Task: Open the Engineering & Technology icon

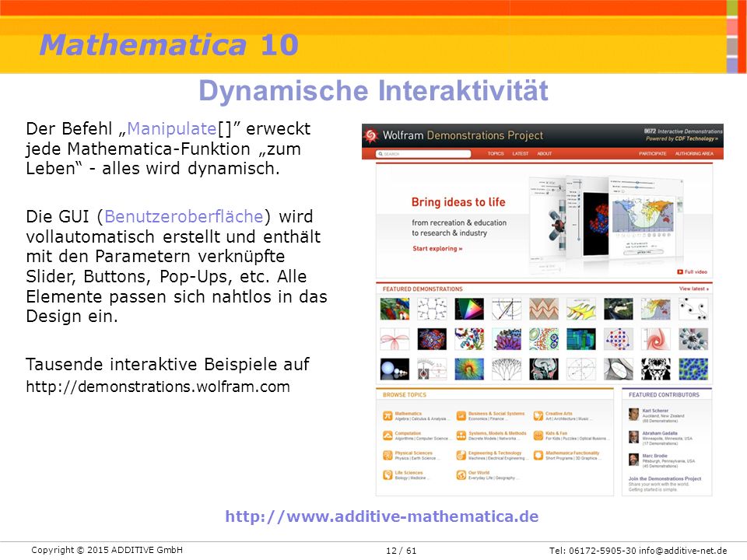Action: tap(461, 455)
